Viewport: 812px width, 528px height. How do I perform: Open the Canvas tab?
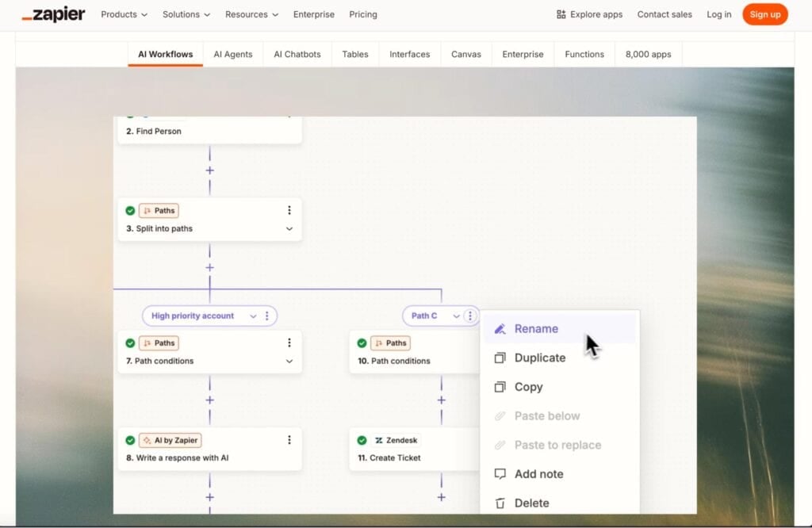[x=466, y=55]
